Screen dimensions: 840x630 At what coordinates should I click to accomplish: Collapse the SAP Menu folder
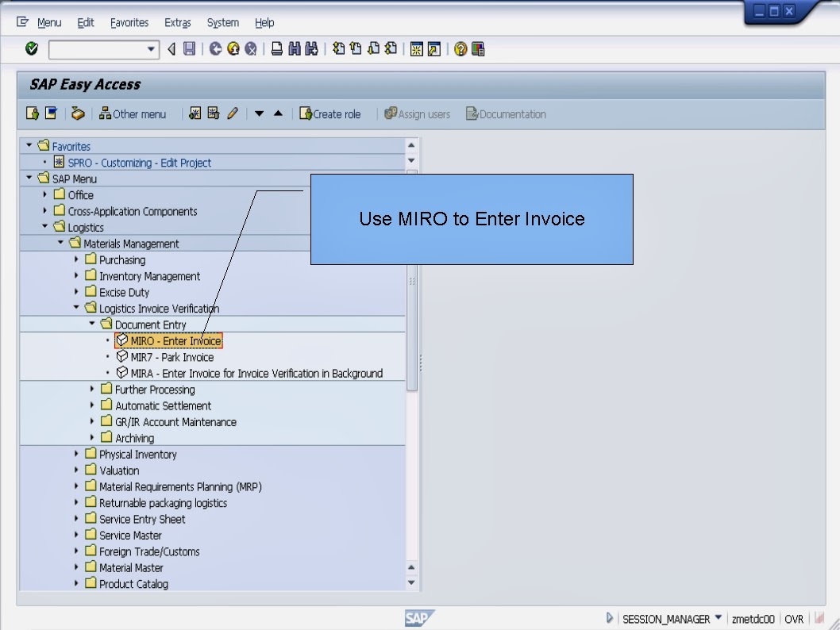pos(29,178)
